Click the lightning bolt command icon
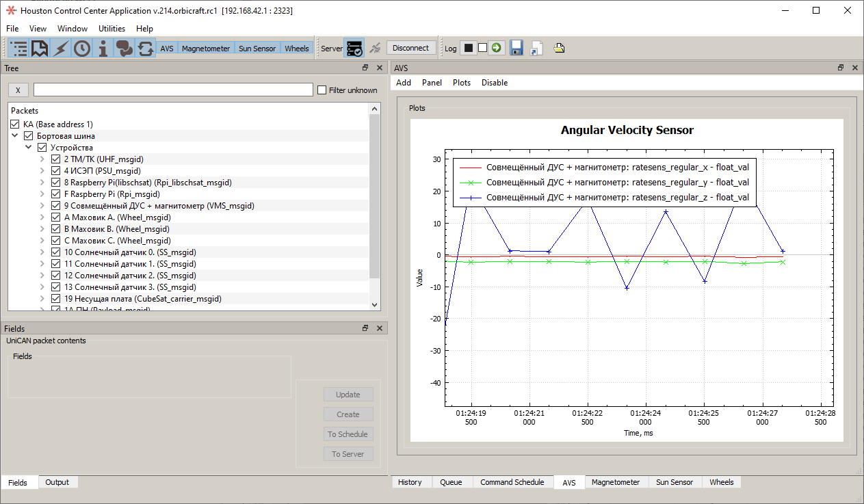 tap(60, 48)
